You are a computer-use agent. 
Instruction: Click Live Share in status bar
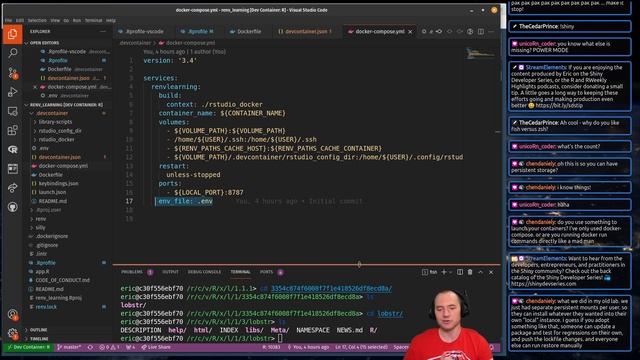point(156,347)
